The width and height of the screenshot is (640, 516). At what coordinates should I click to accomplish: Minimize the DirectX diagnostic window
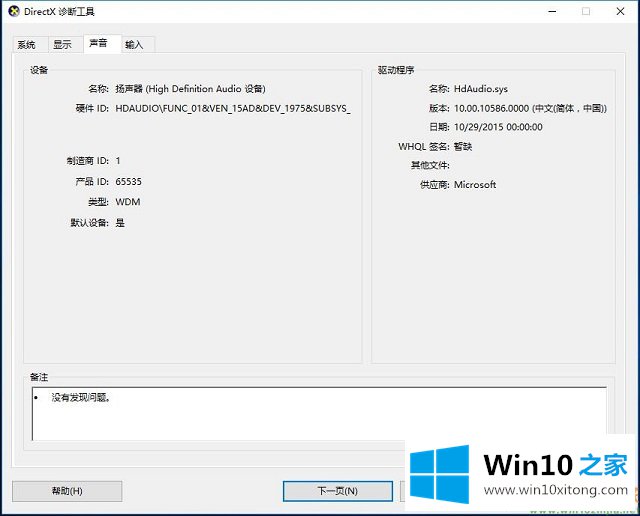[x=552, y=11]
